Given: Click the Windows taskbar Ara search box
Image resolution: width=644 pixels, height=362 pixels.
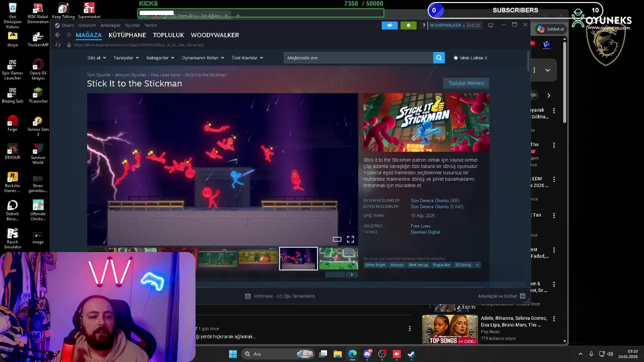Looking at the screenshot, I should pyautogui.click(x=278, y=354).
